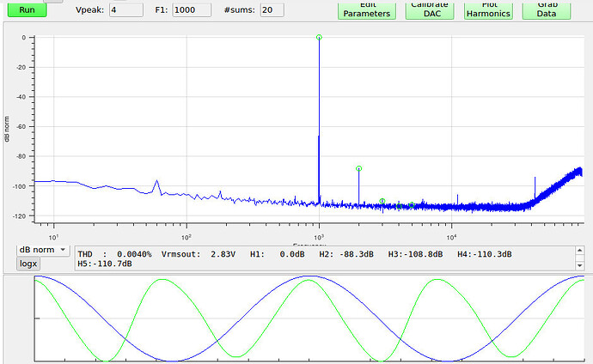The image size is (593, 364).
Task: Click the #sums: label
Action: (x=240, y=10)
